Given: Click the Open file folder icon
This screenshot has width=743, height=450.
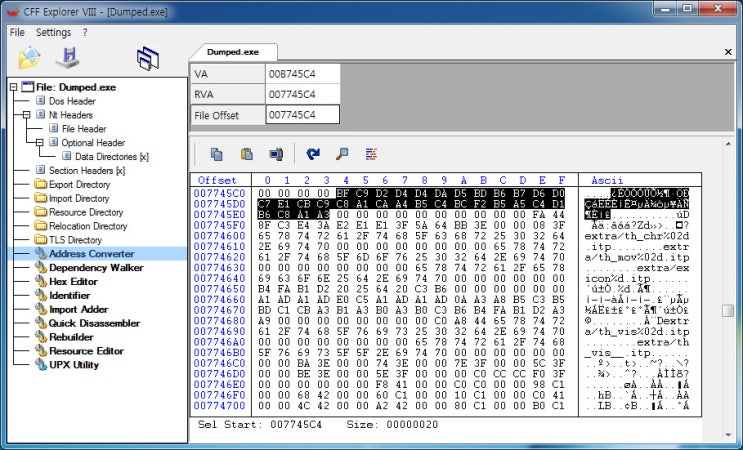Looking at the screenshot, I should [x=29, y=57].
